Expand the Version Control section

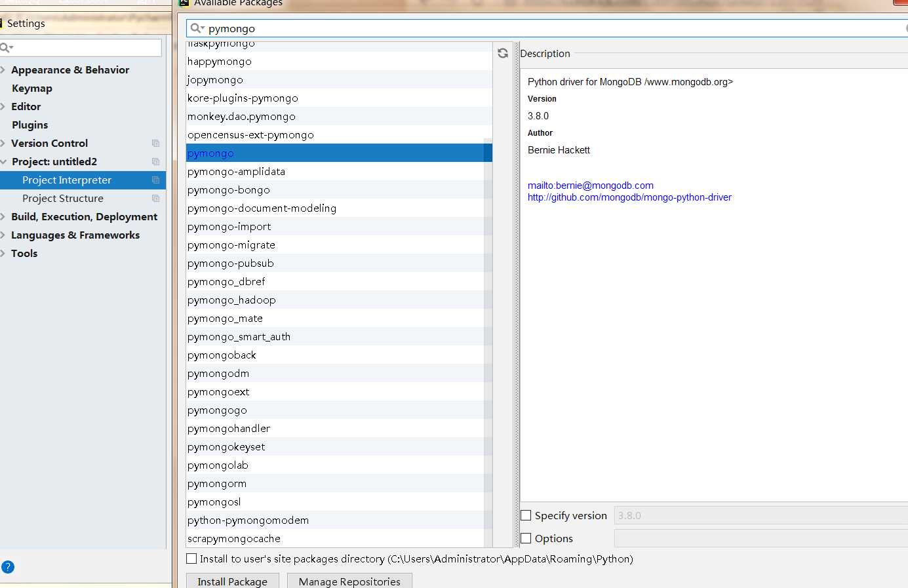3,143
